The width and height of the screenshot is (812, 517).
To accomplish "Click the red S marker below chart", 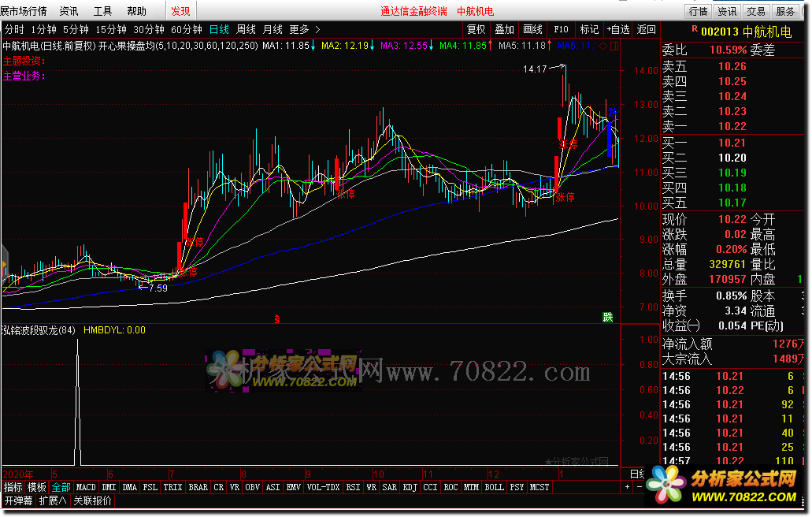I will [277, 319].
